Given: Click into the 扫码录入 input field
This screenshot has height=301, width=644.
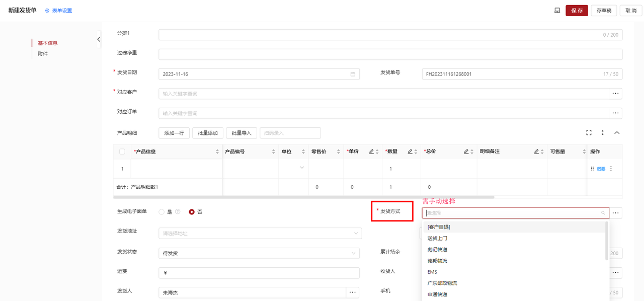Looking at the screenshot, I should [290, 133].
